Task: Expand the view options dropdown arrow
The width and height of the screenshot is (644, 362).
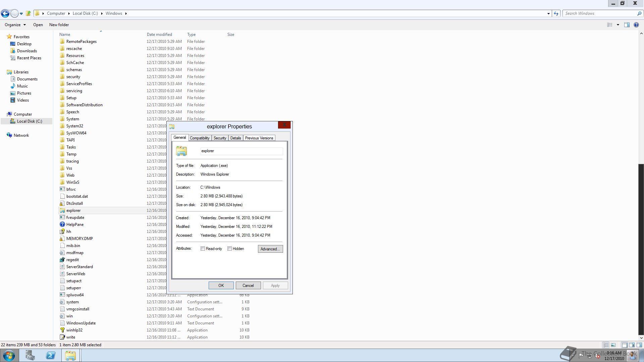Action: (x=618, y=25)
